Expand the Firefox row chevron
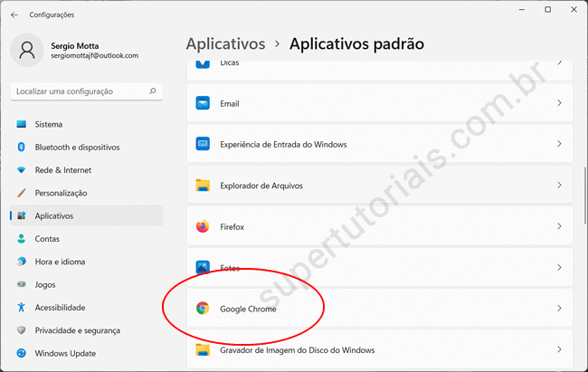This screenshot has height=372, width=588. [x=559, y=226]
